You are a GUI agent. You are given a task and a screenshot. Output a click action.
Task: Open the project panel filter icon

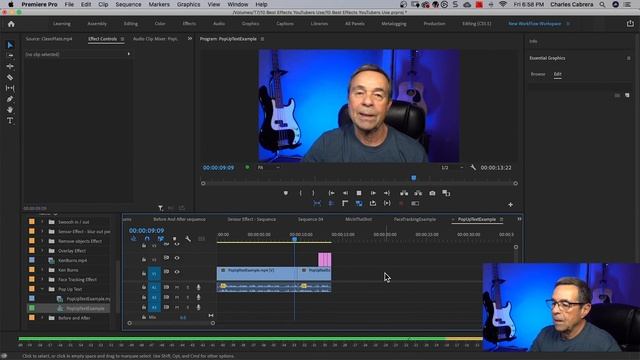pos(161,208)
